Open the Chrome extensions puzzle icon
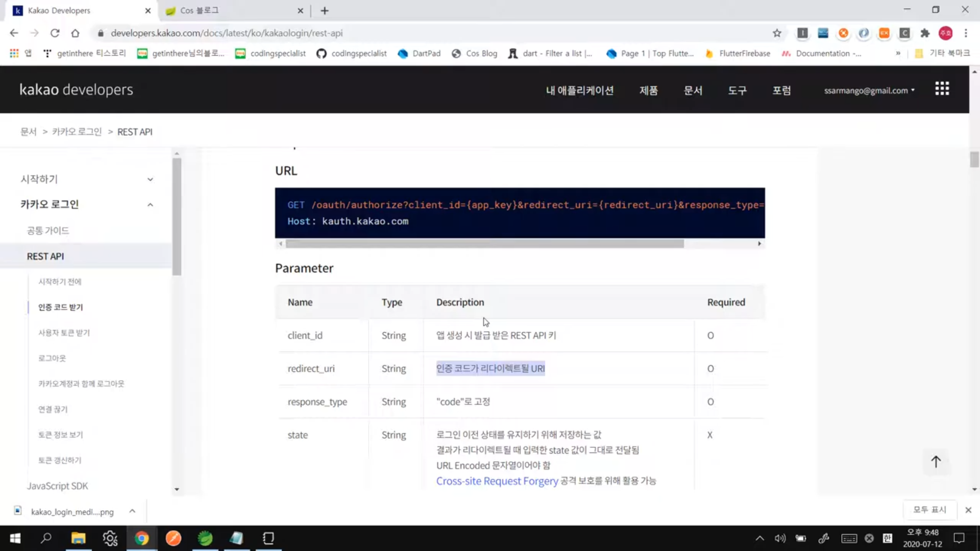 click(x=925, y=33)
